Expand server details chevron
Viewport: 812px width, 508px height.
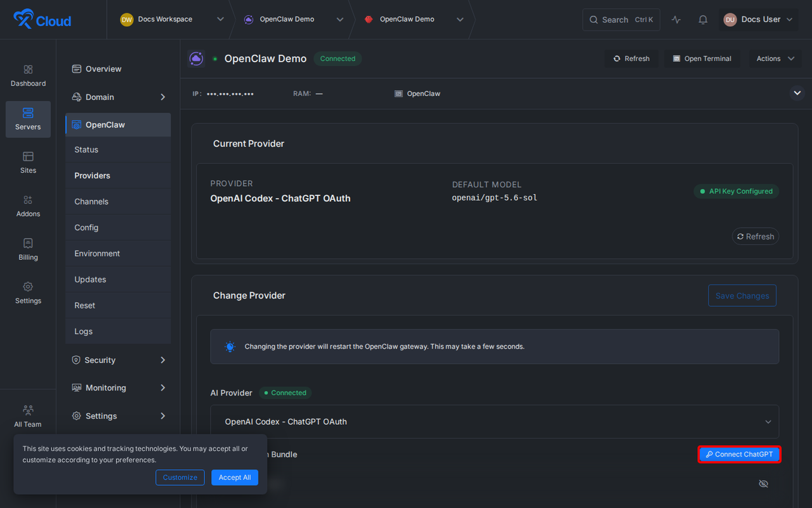tap(797, 93)
